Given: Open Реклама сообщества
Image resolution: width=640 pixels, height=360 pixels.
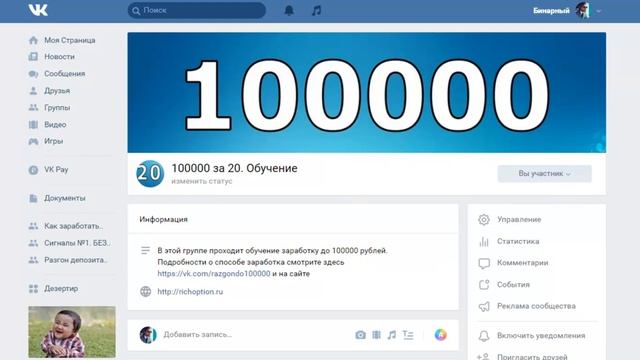Looking at the screenshot, I should (x=537, y=306).
